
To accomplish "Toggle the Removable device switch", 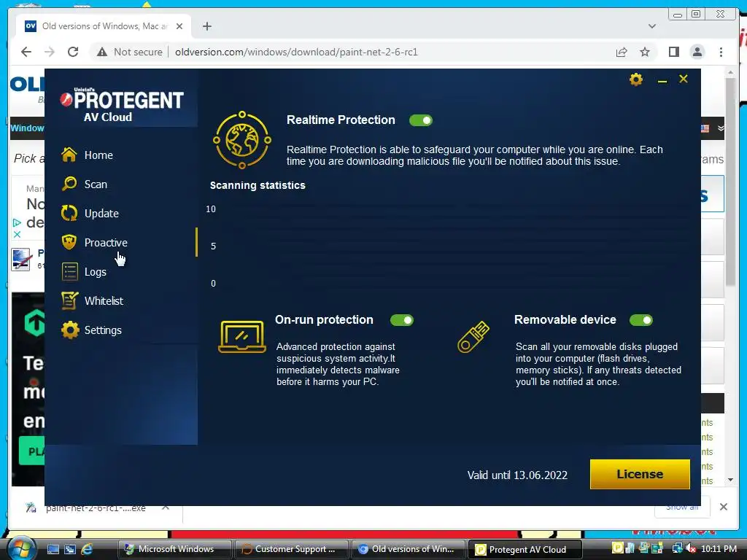I will pos(640,320).
